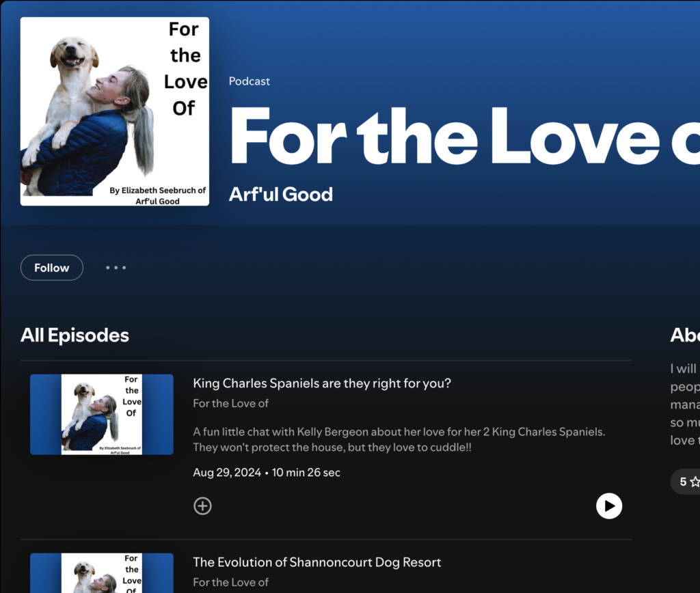The width and height of the screenshot is (700, 593).
Task: Click the Arf'ul Good publisher name
Action: (x=281, y=195)
